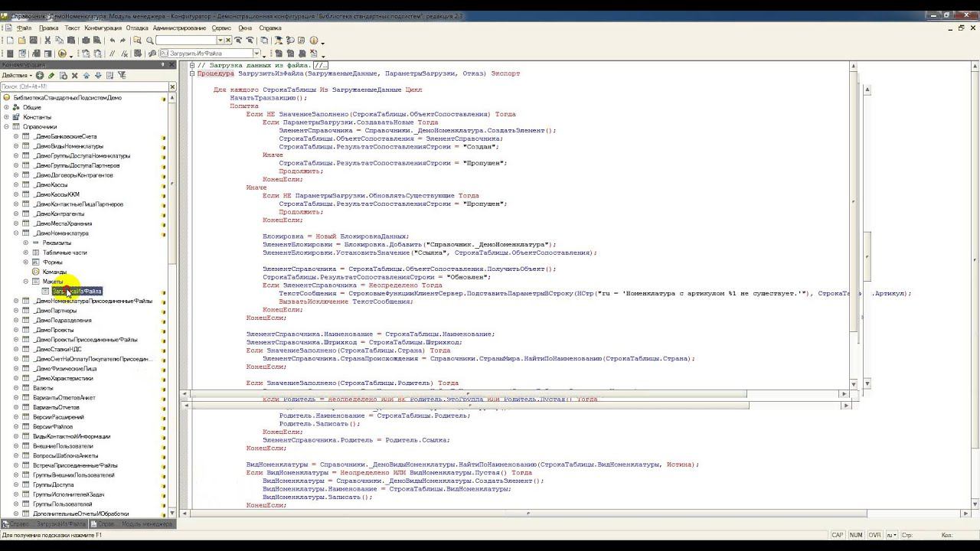Collapse the Макеты node
The width and height of the screenshot is (980, 551).
(x=25, y=282)
